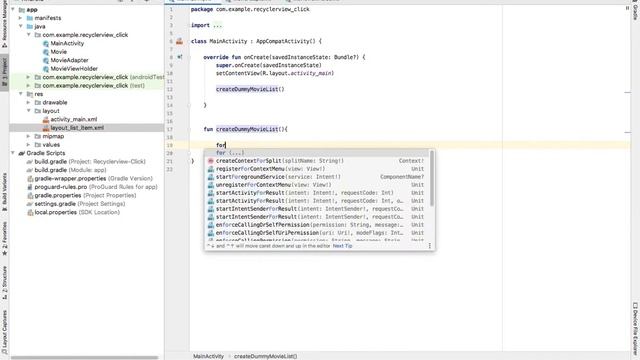Open MovieAdapter class file
This screenshot has height=360, width=640.
(69, 60)
